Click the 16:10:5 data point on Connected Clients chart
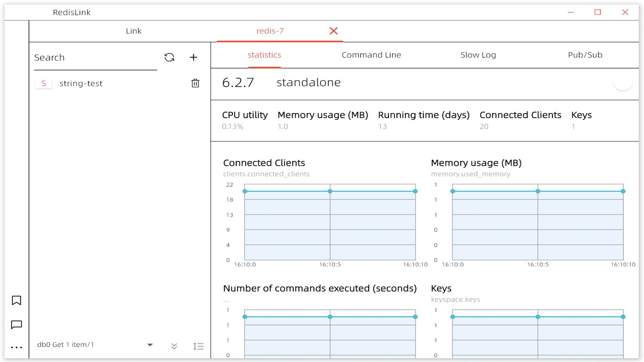Screen dimensions: 644x362 330,191
